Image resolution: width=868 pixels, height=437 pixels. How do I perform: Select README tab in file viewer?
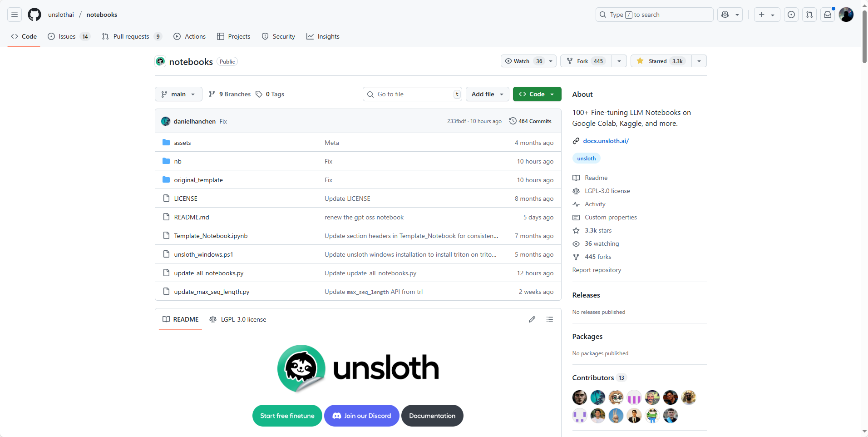pos(181,319)
